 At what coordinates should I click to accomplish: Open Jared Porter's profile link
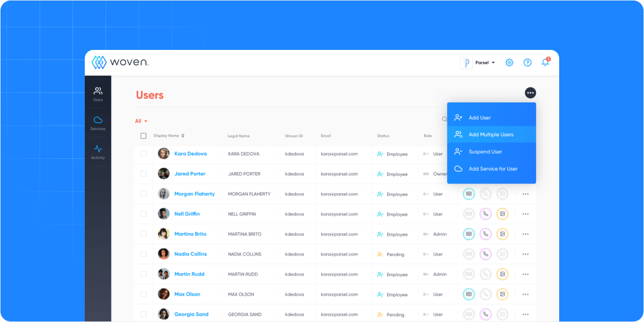click(x=190, y=174)
